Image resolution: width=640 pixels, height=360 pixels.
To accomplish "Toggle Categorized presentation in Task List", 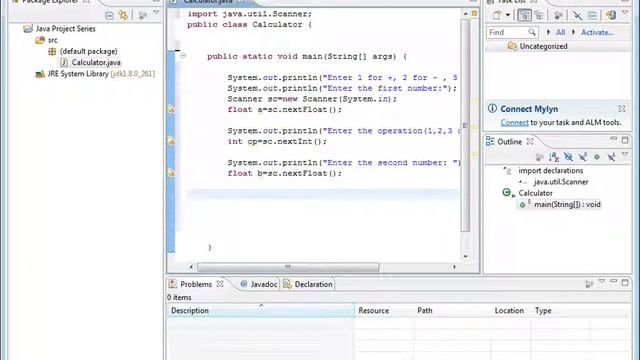I will (x=524, y=16).
